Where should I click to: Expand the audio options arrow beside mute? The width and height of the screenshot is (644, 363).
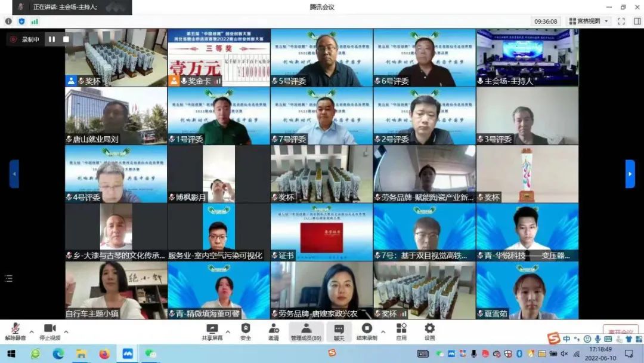pyautogui.click(x=31, y=332)
